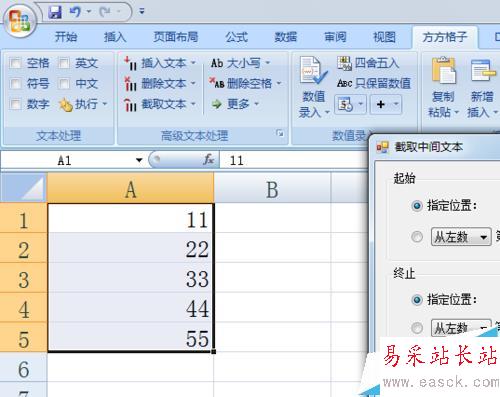Click the fx insert function button
The image size is (500, 397).
point(209,160)
